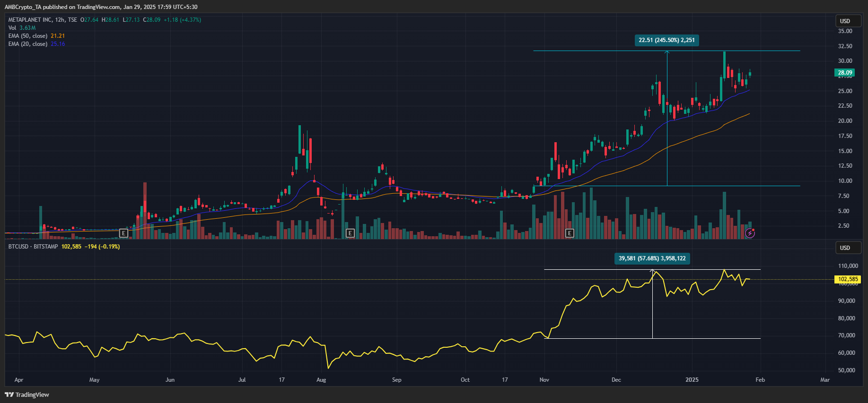Click the pink lightning bolt icon on the chart
Viewport: 868px width, 403px height.
pos(750,233)
